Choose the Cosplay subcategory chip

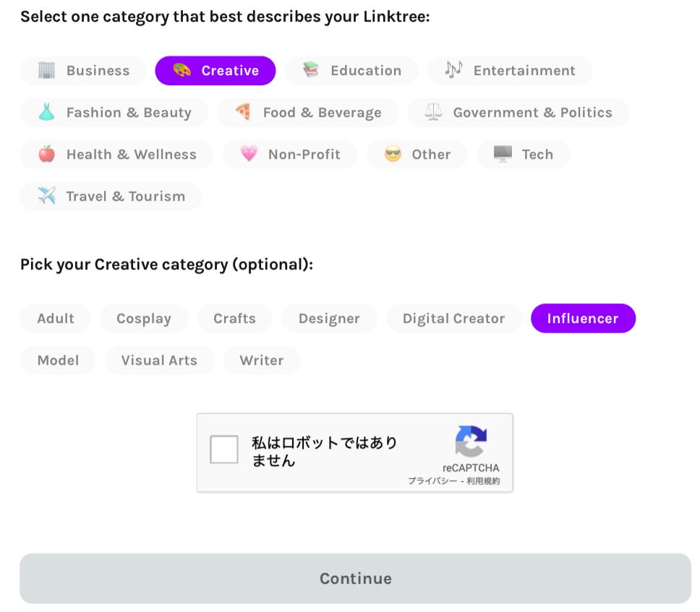144,319
